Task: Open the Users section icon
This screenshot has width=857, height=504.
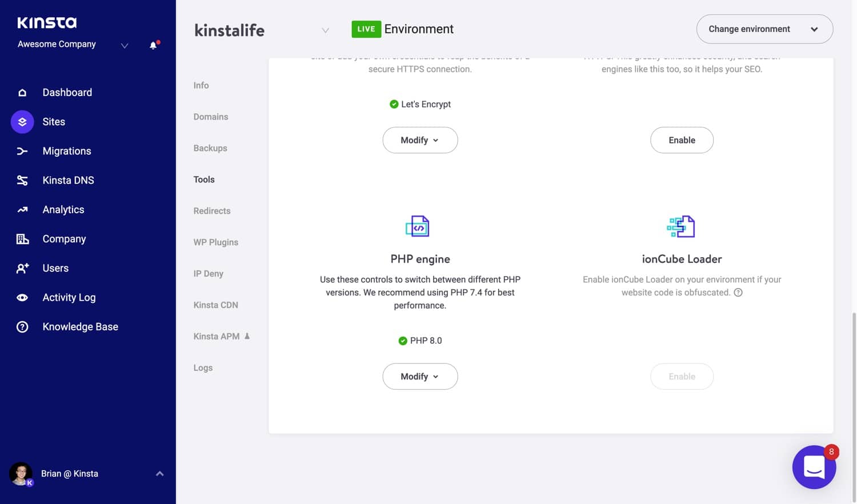Action: tap(22, 268)
